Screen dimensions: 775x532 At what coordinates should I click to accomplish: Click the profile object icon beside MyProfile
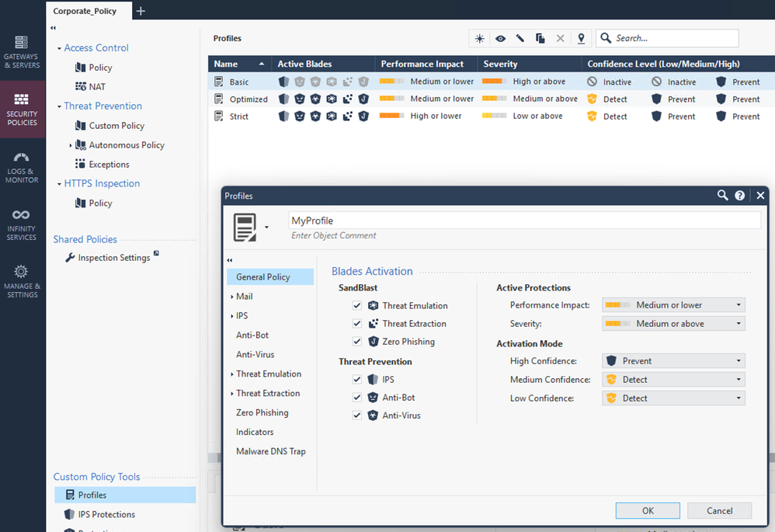[x=245, y=227]
